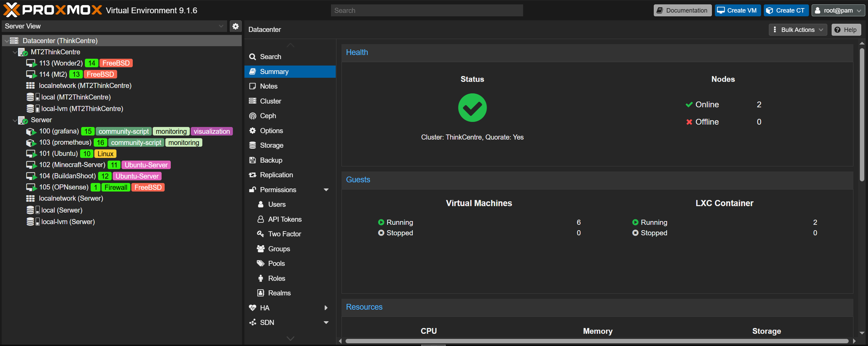
Task: Click the gear icon beside Server View
Action: click(236, 26)
